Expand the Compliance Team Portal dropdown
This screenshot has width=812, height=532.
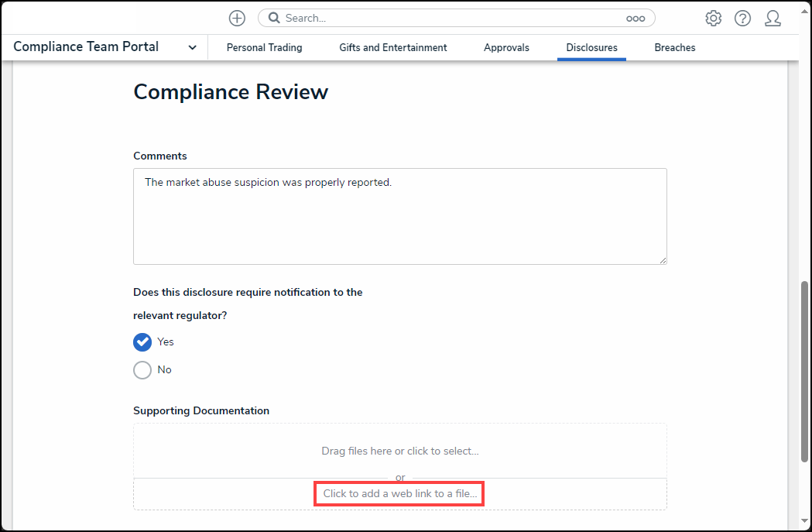[192, 47]
